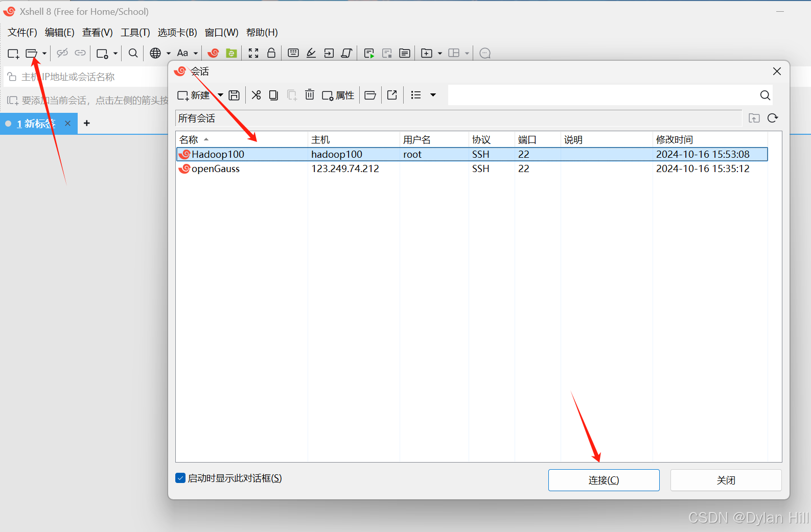Click the parent folder up icon
811x532 pixels.
tap(754, 118)
